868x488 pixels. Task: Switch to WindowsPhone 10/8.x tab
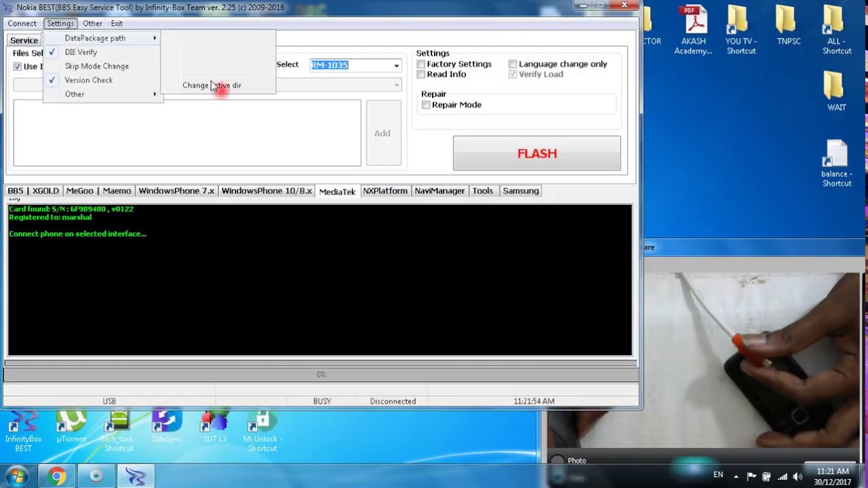tap(267, 191)
